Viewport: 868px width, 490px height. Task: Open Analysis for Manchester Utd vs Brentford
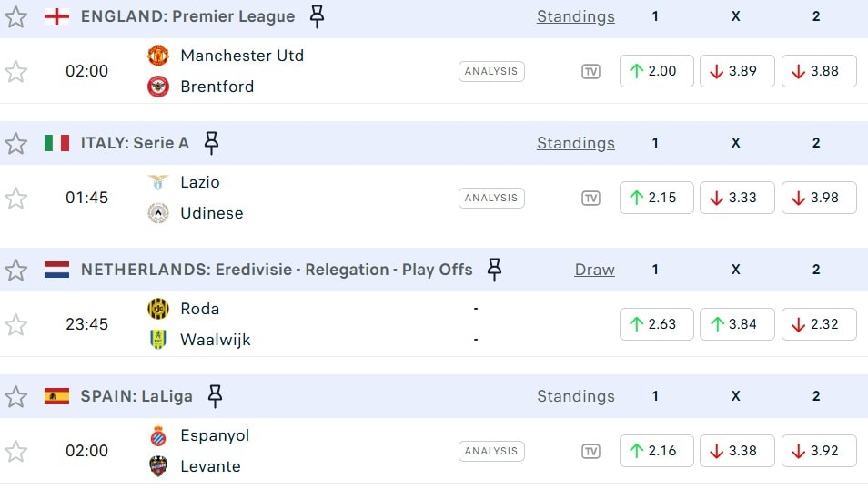pyautogui.click(x=491, y=71)
